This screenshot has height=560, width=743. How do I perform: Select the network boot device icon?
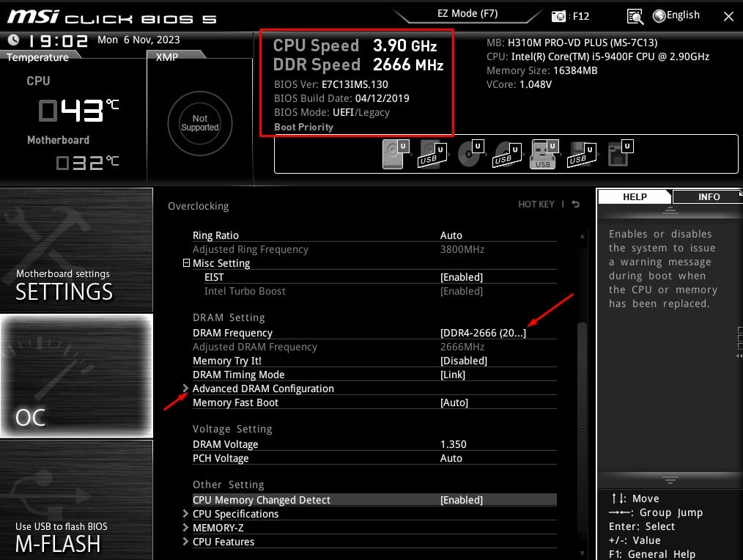click(621, 154)
